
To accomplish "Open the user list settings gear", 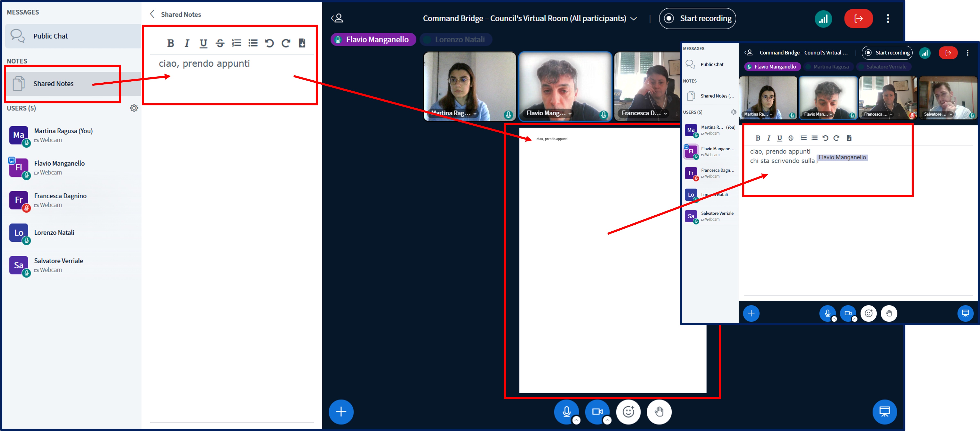I will coord(134,108).
